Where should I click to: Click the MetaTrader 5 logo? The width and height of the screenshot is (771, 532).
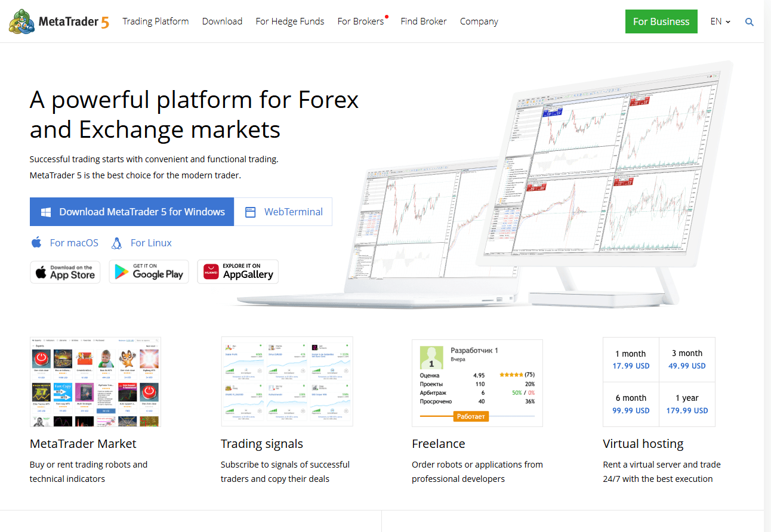(x=59, y=21)
